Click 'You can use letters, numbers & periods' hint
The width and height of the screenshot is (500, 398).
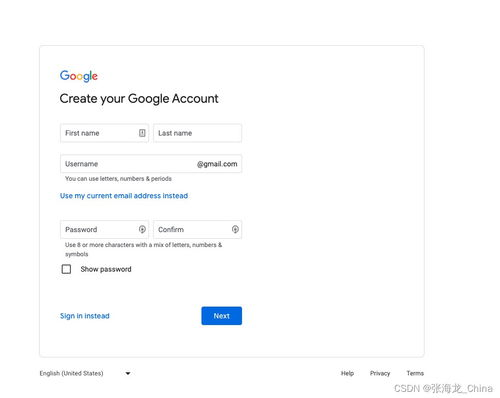click(x=118, y=179)
